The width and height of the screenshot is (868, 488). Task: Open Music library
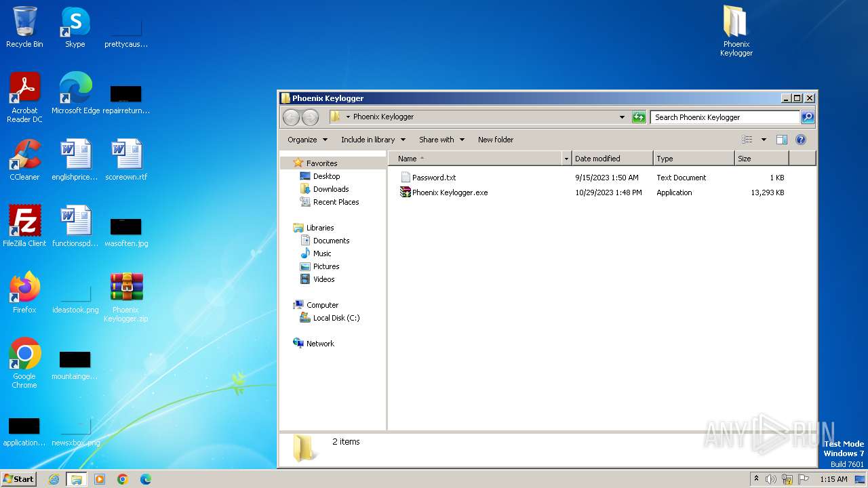pos(316,253)
